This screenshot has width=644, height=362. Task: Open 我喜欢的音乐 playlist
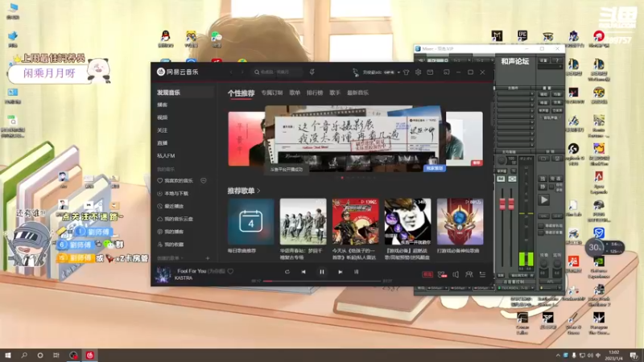click(175, 180)
